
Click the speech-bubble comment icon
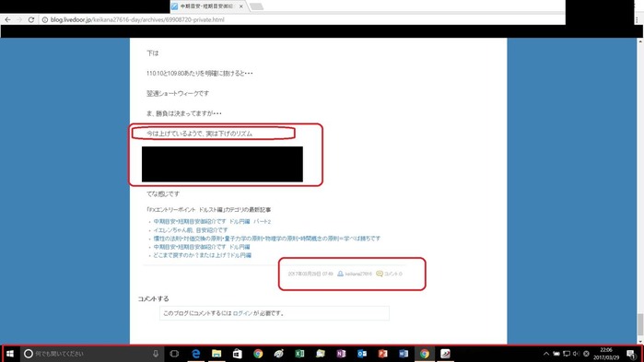click(380, 274)
